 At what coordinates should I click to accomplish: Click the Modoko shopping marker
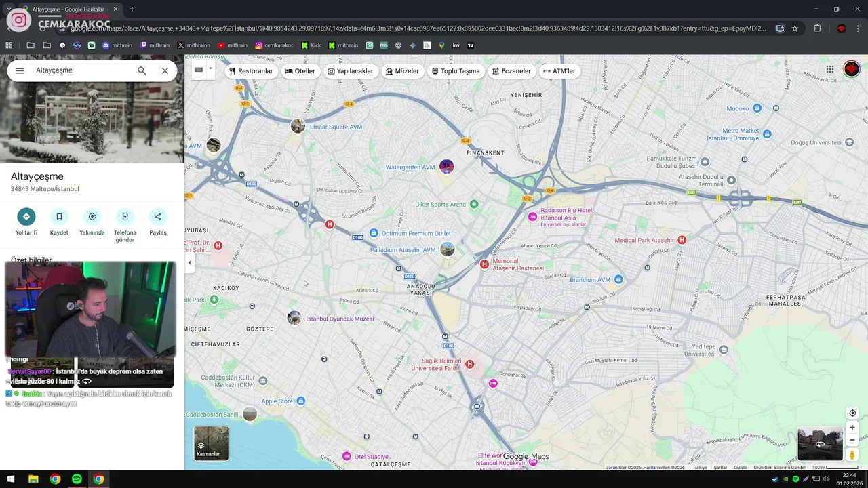click(x=757, y=108)
